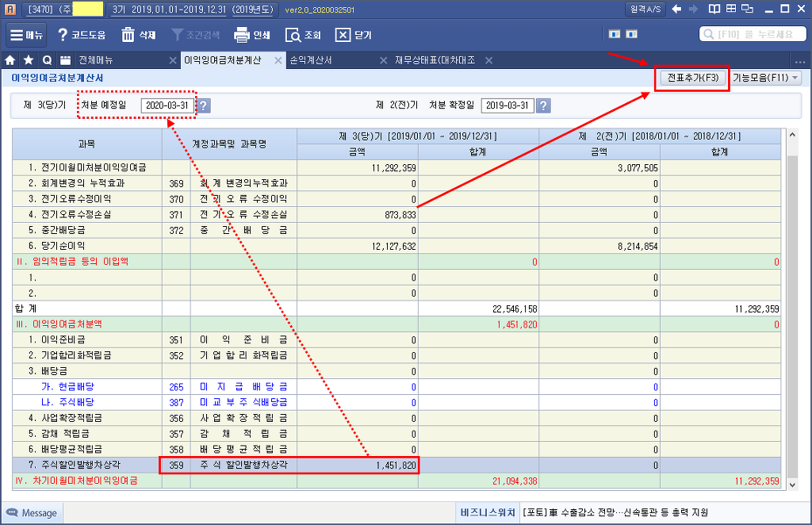Click the table vertical scrollbar thumb
The width and height of the screenshot is (812, 525).
tap(792, 316)
